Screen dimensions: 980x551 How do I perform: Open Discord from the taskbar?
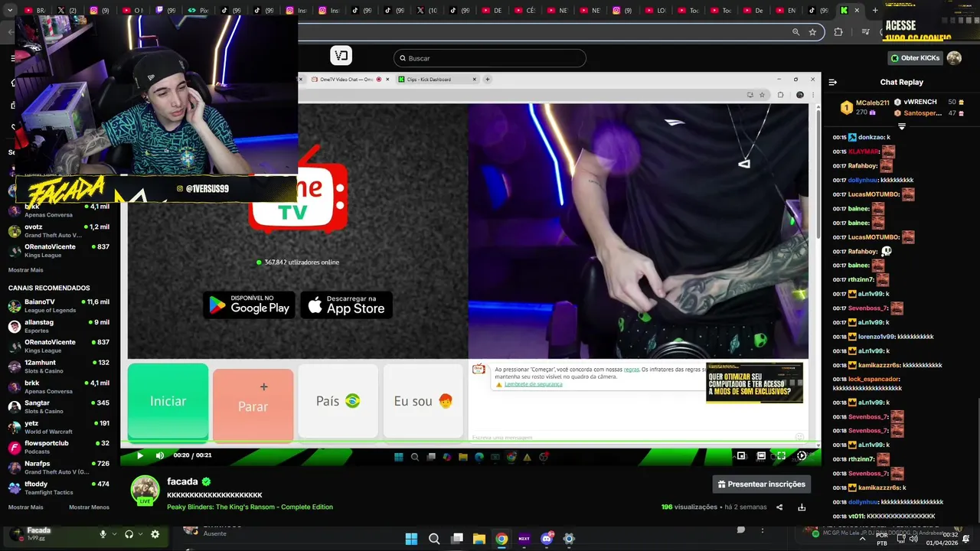point(547,538)
